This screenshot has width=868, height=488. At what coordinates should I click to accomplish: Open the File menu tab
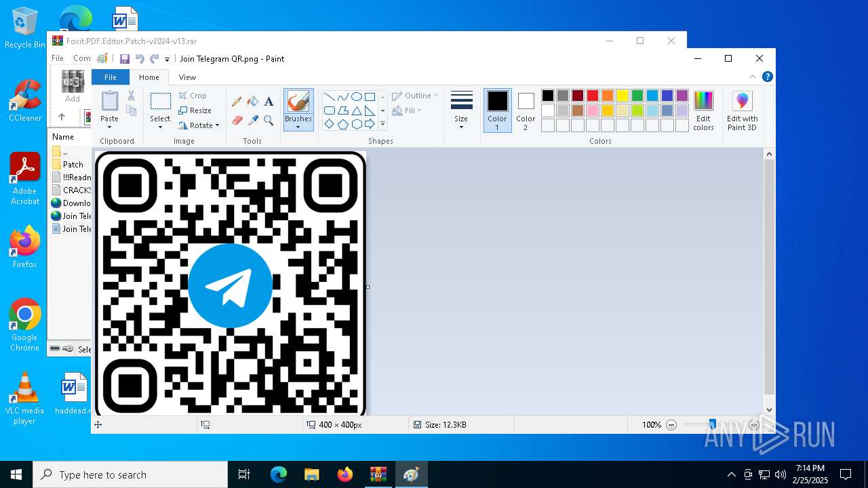pos(110,77)
